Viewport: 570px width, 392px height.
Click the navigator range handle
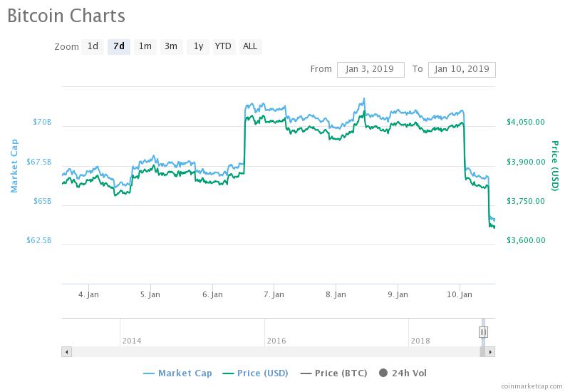[483, 331]
